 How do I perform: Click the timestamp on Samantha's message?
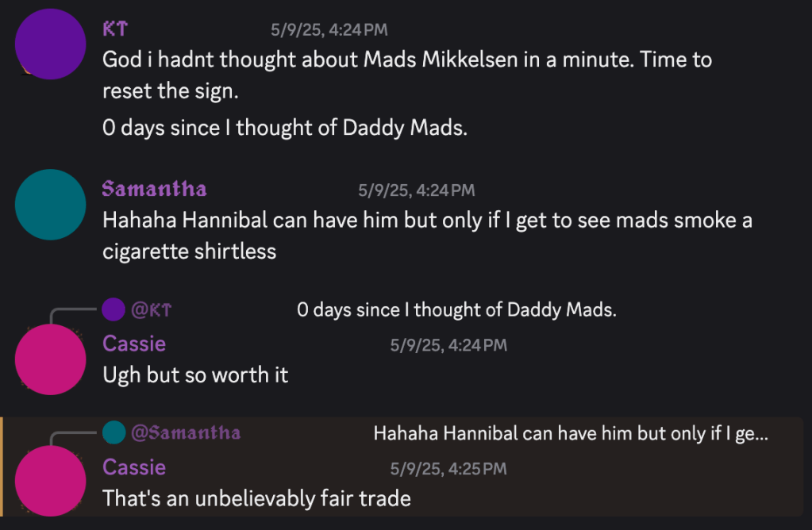tap(416, 190)
